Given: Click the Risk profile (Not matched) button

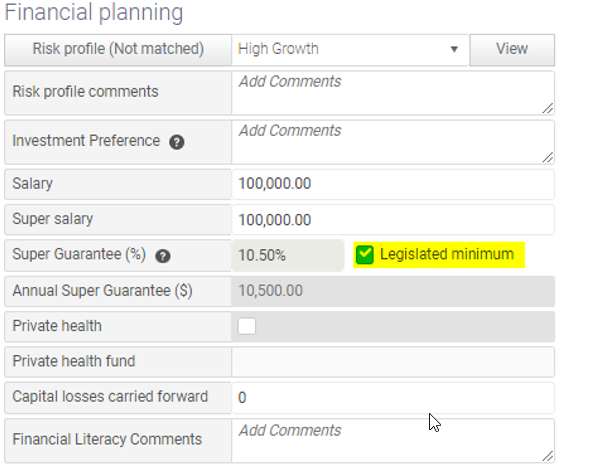Looking at the screenshot, I should click(x=118, y=50).
